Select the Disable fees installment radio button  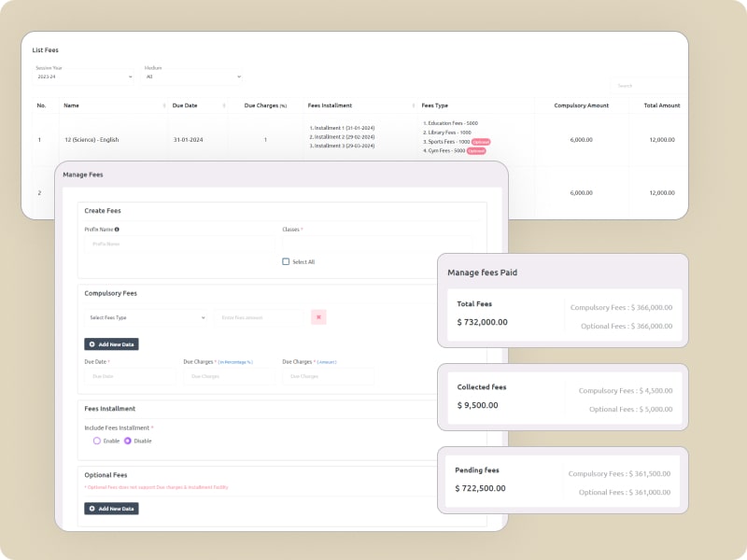(x=128, y=441)
